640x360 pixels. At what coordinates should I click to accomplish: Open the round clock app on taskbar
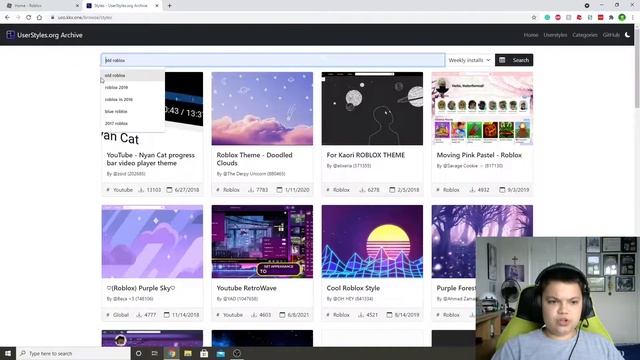coord(237,353)
